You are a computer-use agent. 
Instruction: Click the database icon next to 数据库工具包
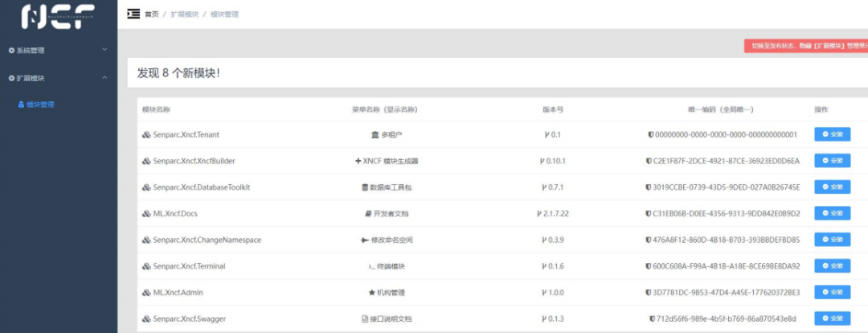[364, 187]
